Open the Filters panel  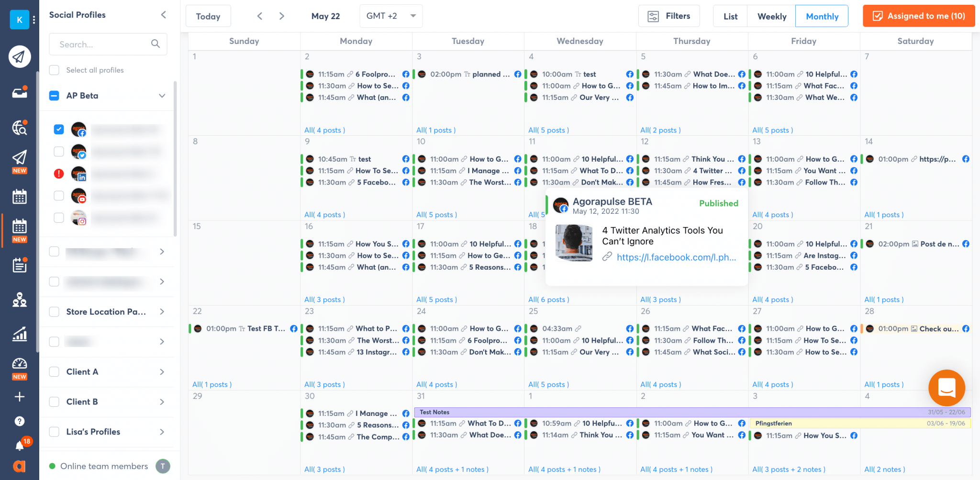click(669, 16)
